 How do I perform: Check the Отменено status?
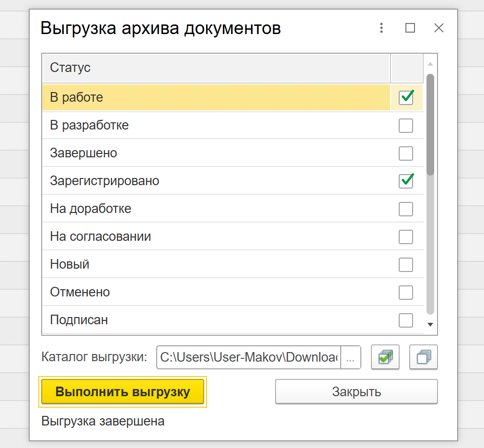[x=406, y=292]
